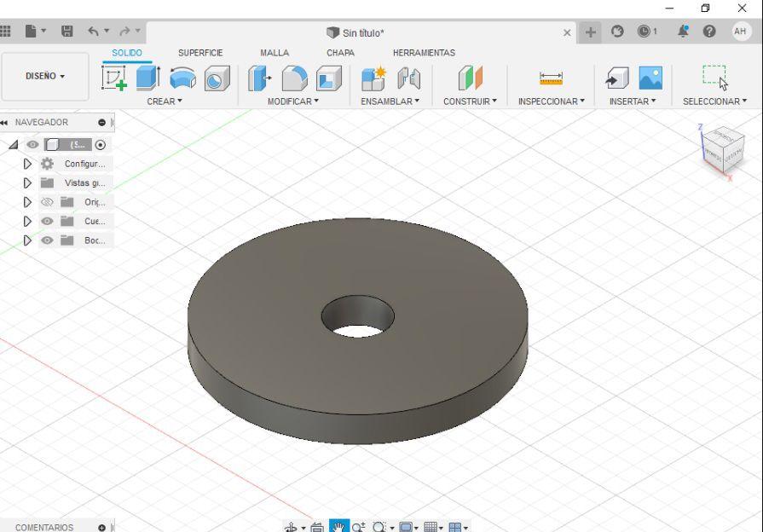Select the Pan hand tool
The height and width of the screenshot is (532, 763).
click(x=338, y=526)
